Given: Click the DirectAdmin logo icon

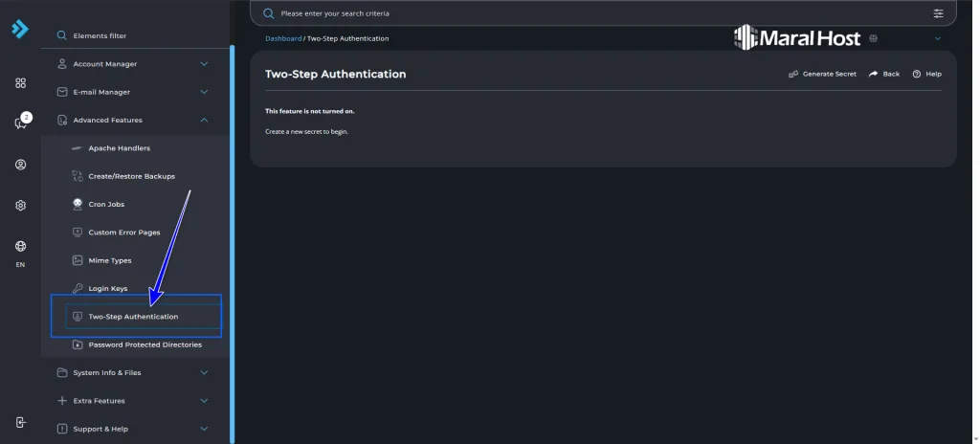Looking at the screenshot, I should point(20,28).
